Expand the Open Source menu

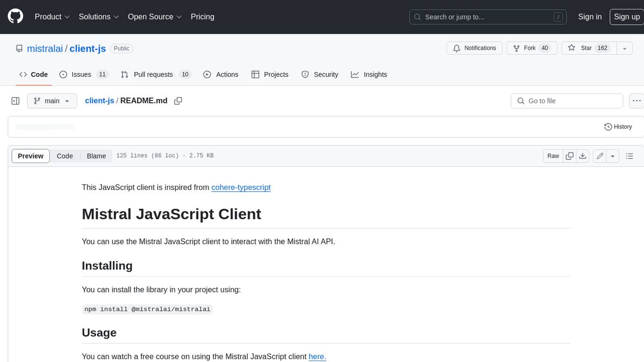155,17
